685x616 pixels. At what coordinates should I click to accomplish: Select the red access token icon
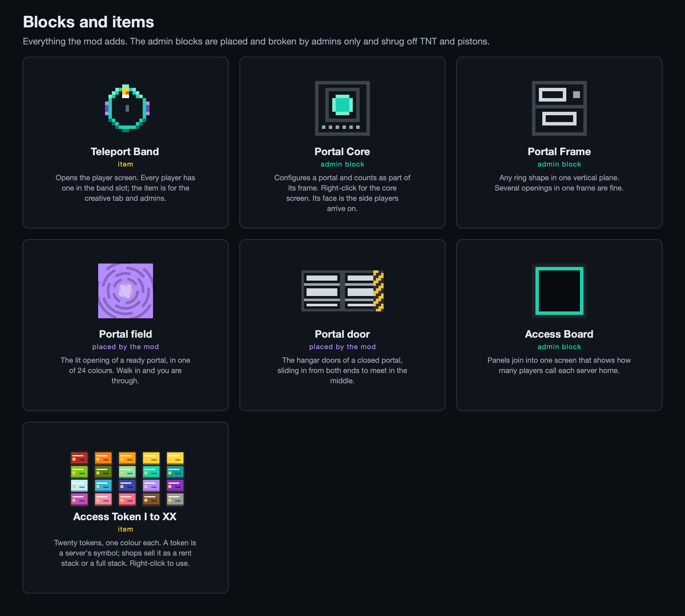pyautogui.click(x=79, y=458)
